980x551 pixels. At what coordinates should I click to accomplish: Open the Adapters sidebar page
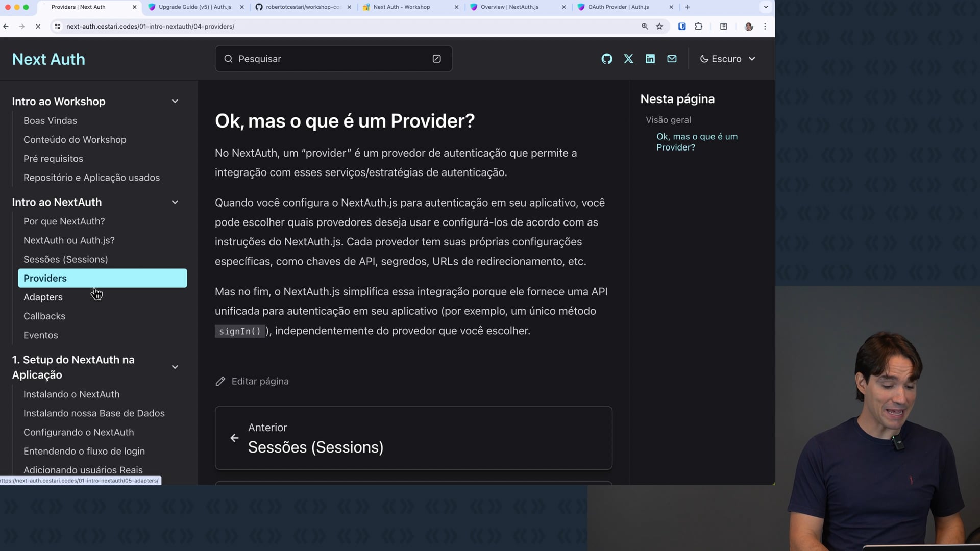(43, 297)
